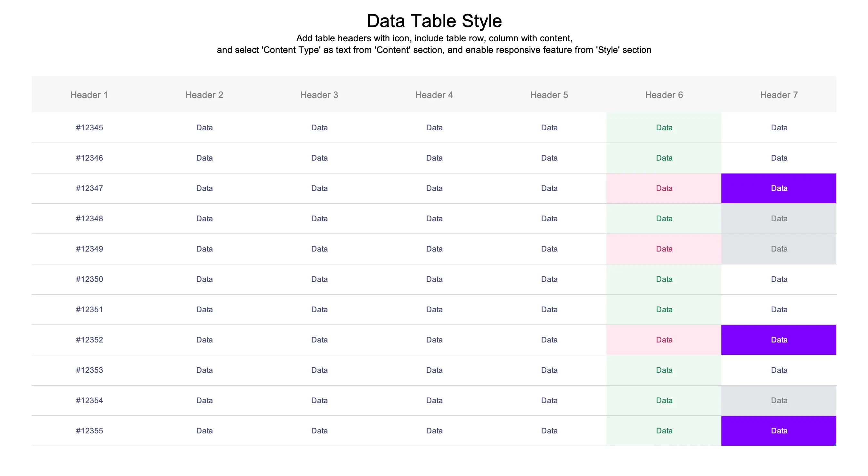The image size is (868, 476).
Task: Select the #12347 row ID cell
Action: point(89,188)
